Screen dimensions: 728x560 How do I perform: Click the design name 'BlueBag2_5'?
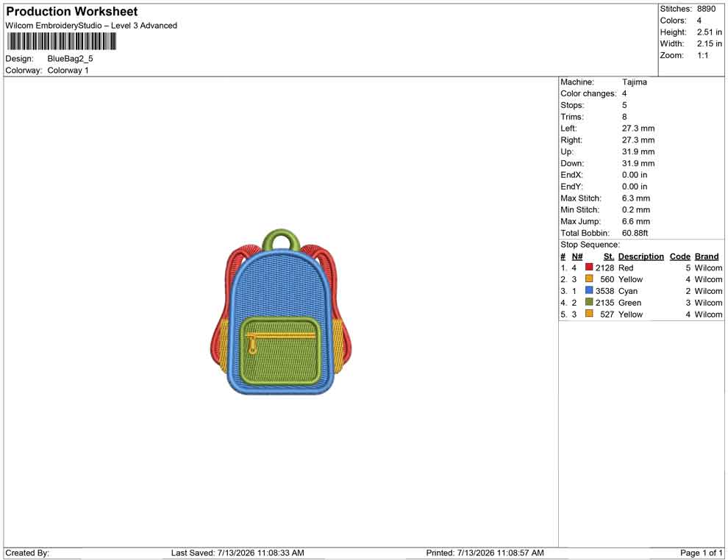[x=70, y=59]
